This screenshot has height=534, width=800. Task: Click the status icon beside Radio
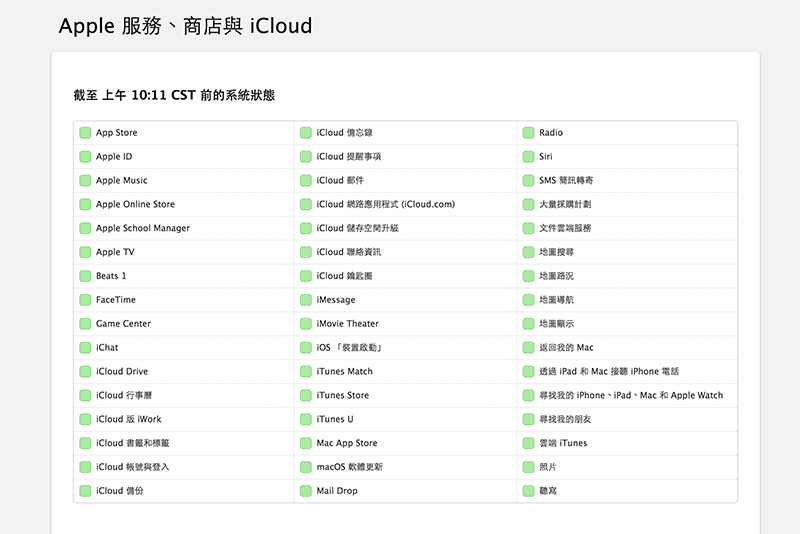coord(529,133)
